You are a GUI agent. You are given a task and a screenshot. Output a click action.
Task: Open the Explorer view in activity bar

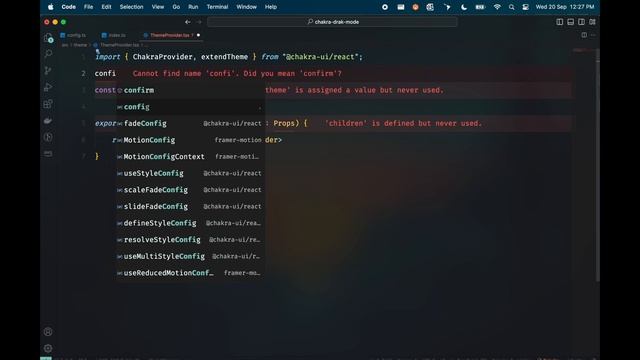(48, 38)
